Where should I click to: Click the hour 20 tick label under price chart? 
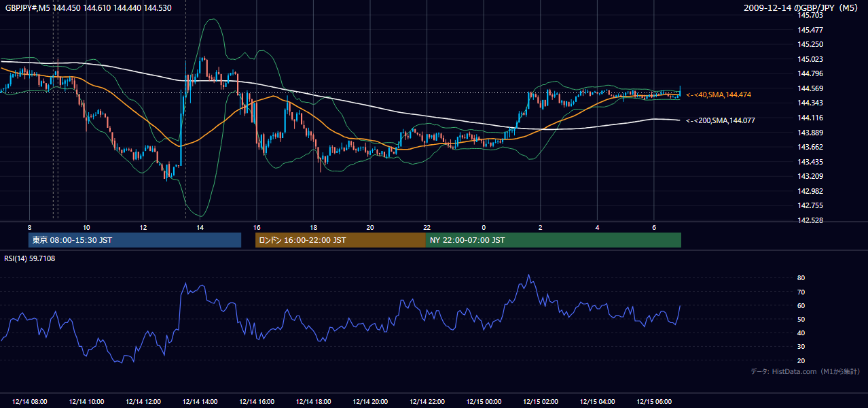coord(370,226)
